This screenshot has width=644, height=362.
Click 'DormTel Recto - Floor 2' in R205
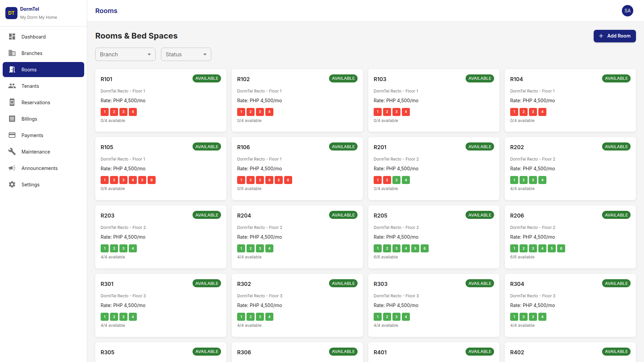[396, 228]
